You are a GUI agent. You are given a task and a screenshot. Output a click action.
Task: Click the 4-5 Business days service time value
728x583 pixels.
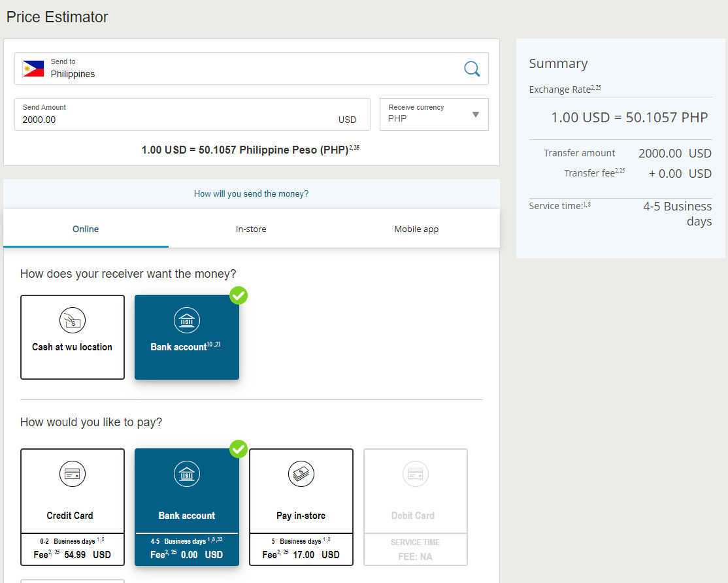coord(678,214)
